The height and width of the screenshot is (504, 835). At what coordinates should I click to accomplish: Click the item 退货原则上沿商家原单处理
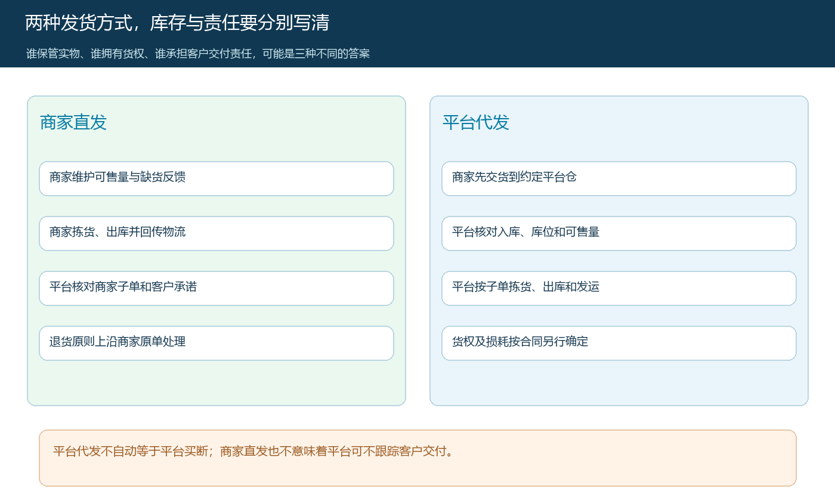tap(217, 343)
